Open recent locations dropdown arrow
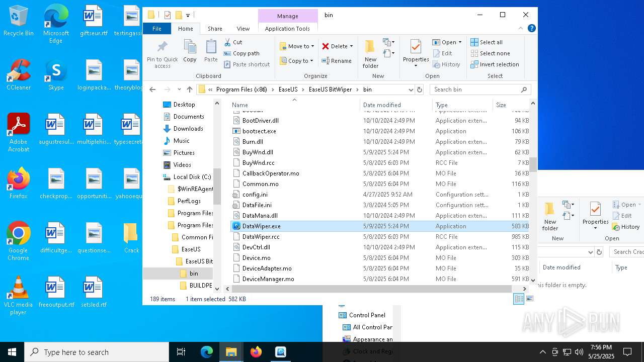Screen dimensions: 644x362 pos(179,89)
